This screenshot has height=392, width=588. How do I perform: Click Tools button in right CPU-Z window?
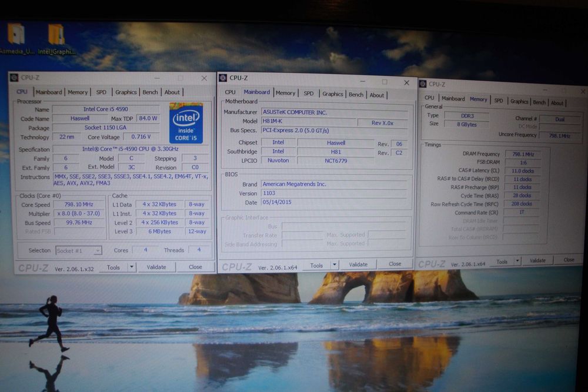tap(502, 262)
